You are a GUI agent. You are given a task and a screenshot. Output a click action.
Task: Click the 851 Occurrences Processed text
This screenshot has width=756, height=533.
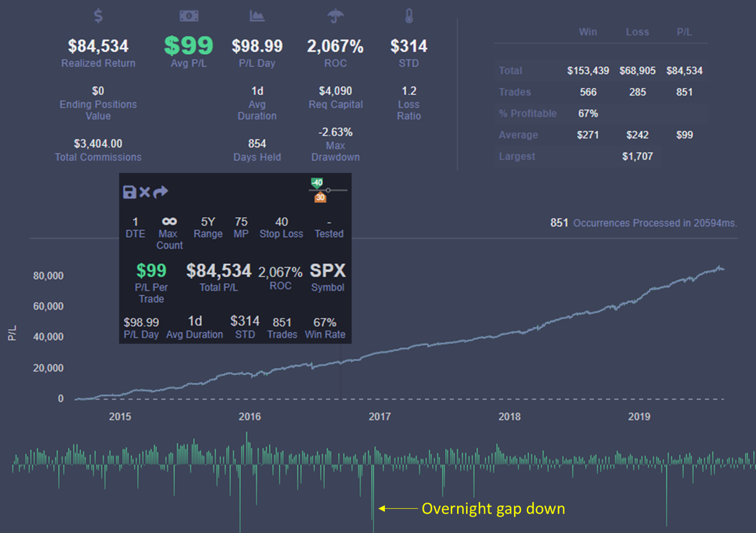(x=643, y=223)
